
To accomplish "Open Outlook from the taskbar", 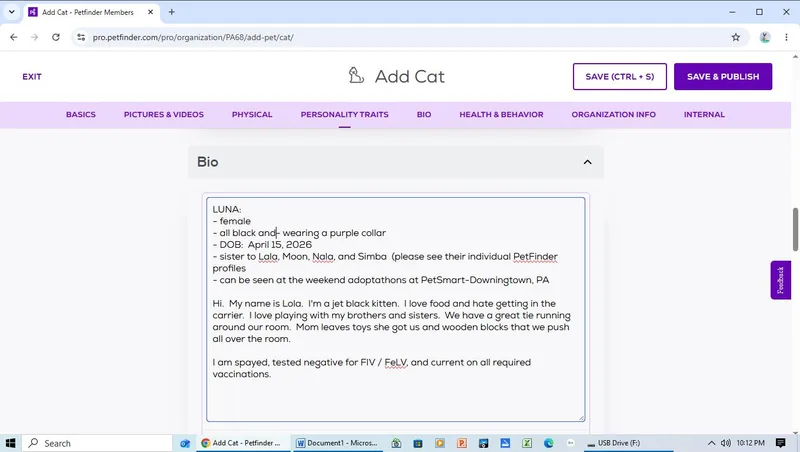I will tap(185, 443).
